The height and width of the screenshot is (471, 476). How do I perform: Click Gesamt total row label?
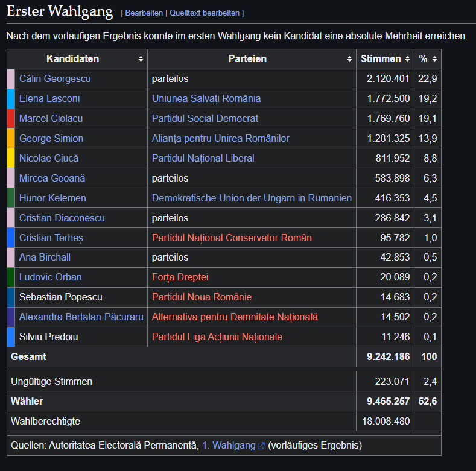(29, 356)
